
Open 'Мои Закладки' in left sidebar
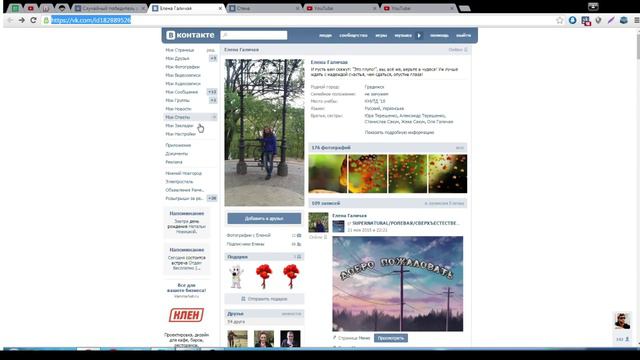point(179,126)
